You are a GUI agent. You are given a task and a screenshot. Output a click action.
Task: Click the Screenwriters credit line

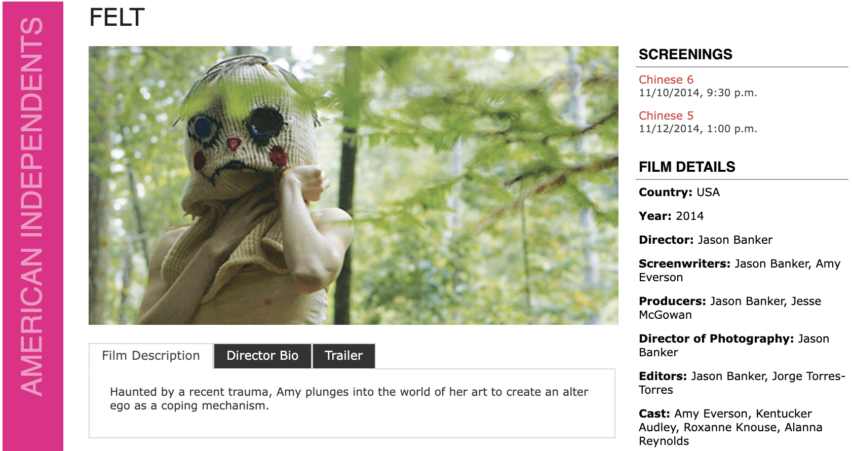coord(740,270)
